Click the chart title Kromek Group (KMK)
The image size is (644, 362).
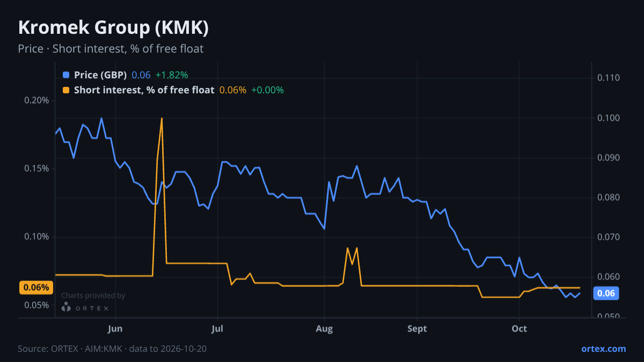pyautogui.click(x=113, y=27)
